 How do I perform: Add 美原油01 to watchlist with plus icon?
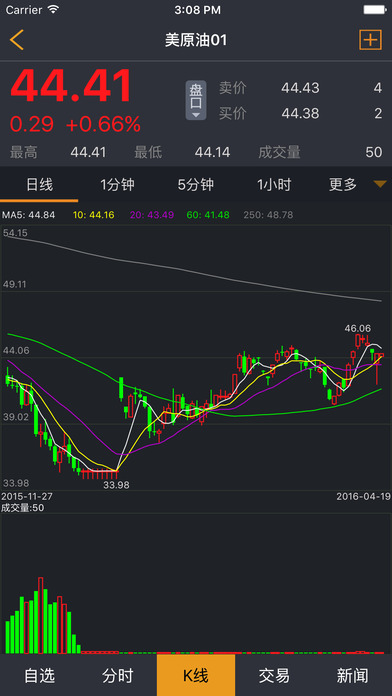(370, 40)
